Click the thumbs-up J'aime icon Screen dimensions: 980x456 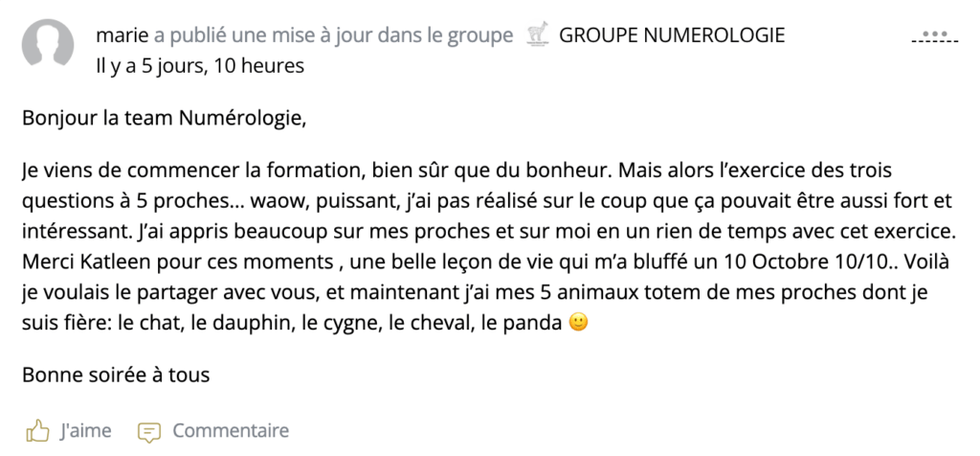tap(37, 431)
